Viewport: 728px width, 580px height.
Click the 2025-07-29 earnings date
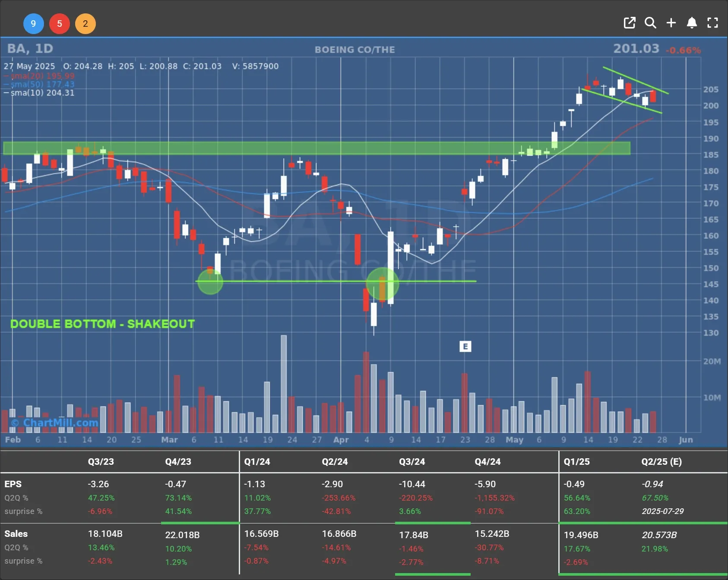(663, 511)
